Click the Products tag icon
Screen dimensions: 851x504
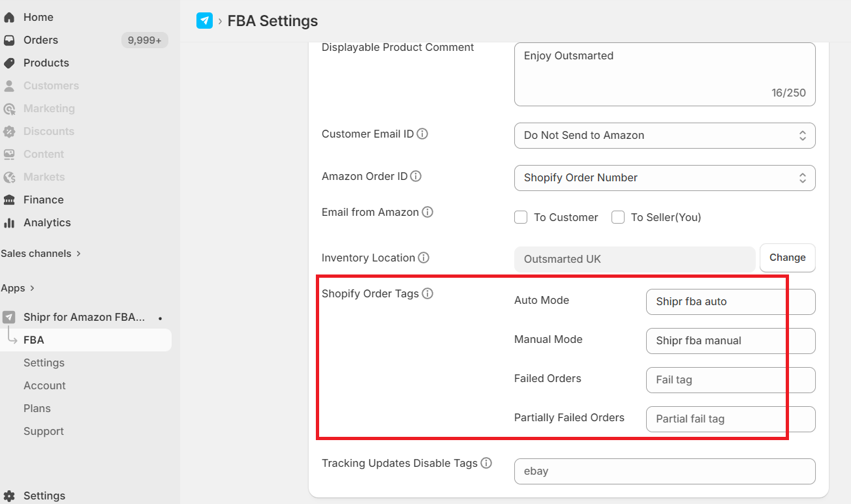pyautogui.click(x=9, y=63)
